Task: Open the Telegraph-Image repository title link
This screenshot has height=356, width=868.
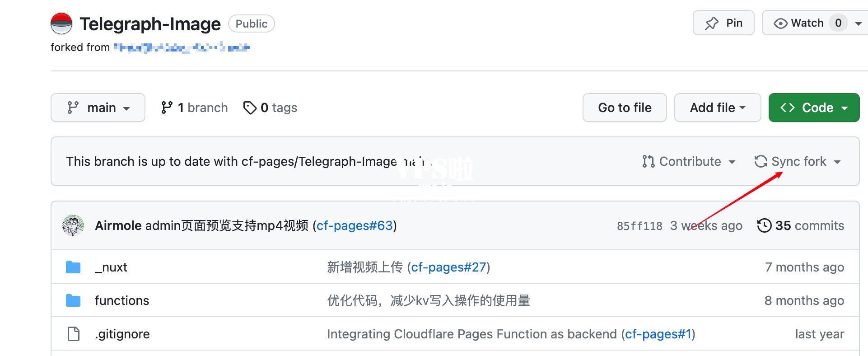Action: (150, 24)
